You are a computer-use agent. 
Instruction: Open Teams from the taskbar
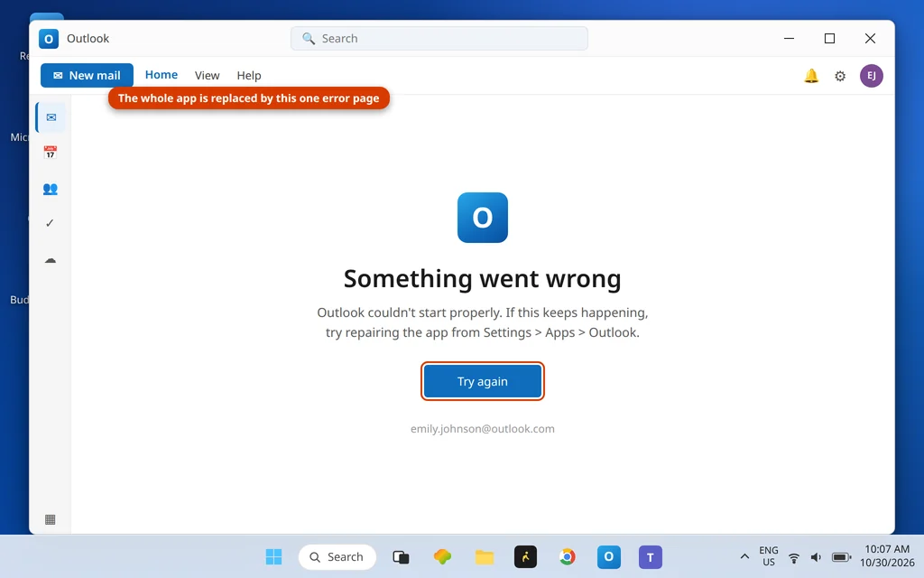(650, 556)
